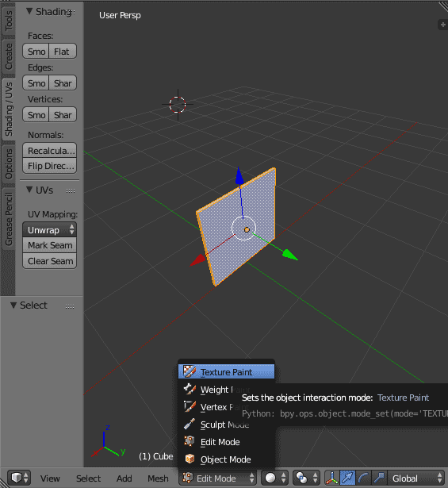The image size is (448, 488).
Task: Select Texture Paint mode icon in menu
Action: (189, 371)
